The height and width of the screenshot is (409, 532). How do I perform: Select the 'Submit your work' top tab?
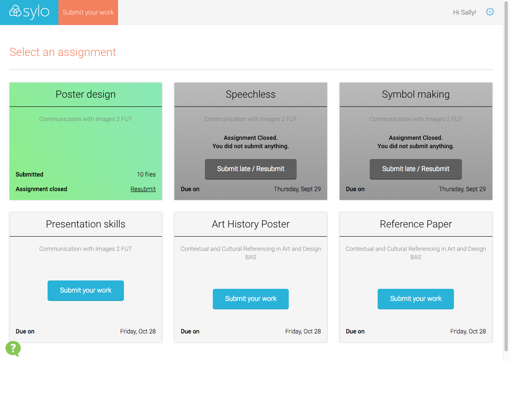[88, 13]
